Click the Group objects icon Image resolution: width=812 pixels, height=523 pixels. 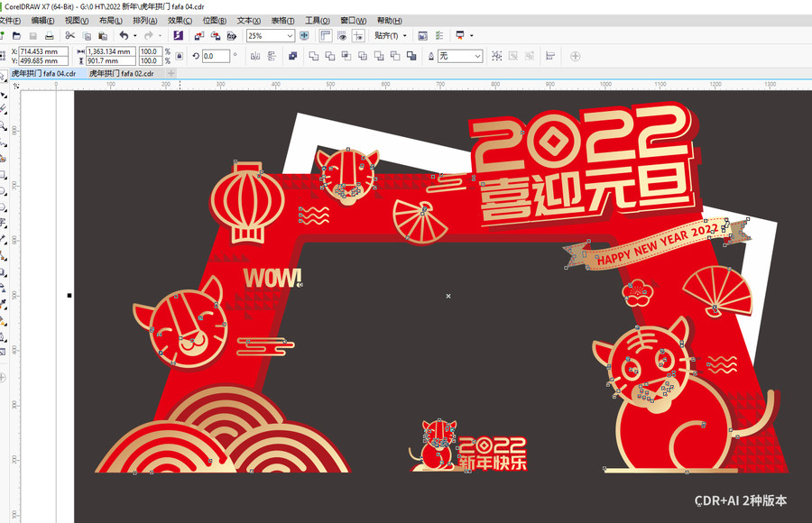tap(496, 56)
